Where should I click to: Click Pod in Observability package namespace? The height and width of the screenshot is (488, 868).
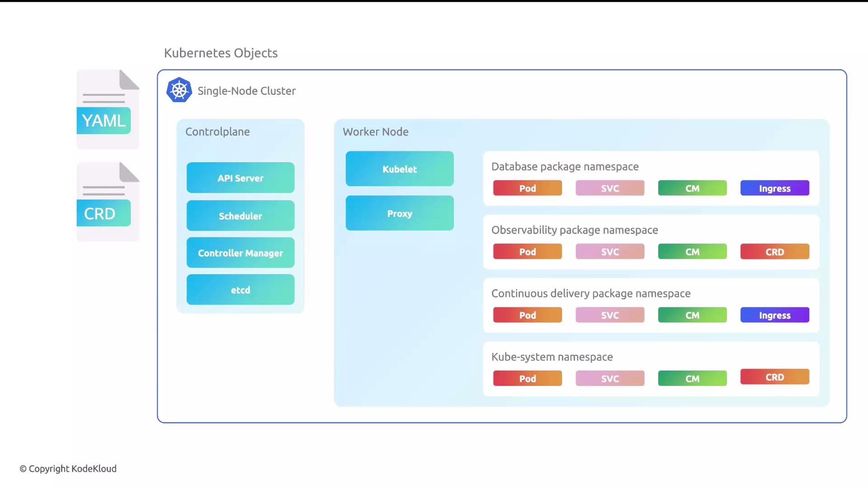click(x=528, y=252)
